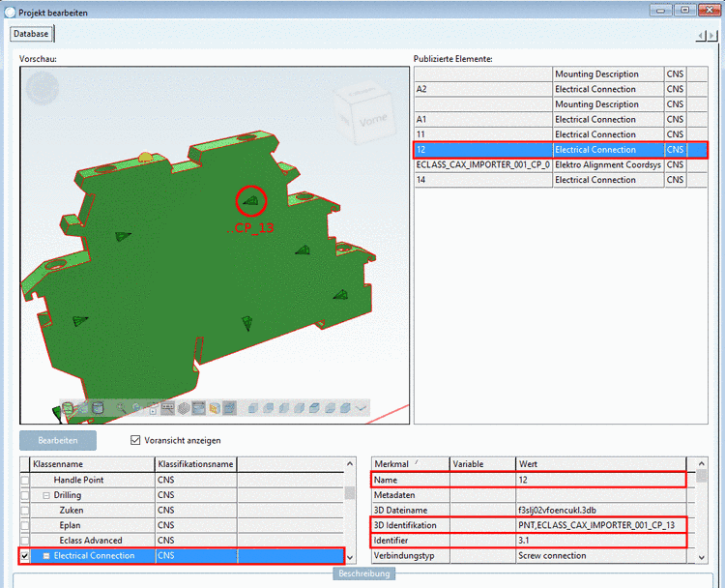Uncheck the Electrical Connection row checkbox
Screen dimensions: 725x588
(25, 556)
